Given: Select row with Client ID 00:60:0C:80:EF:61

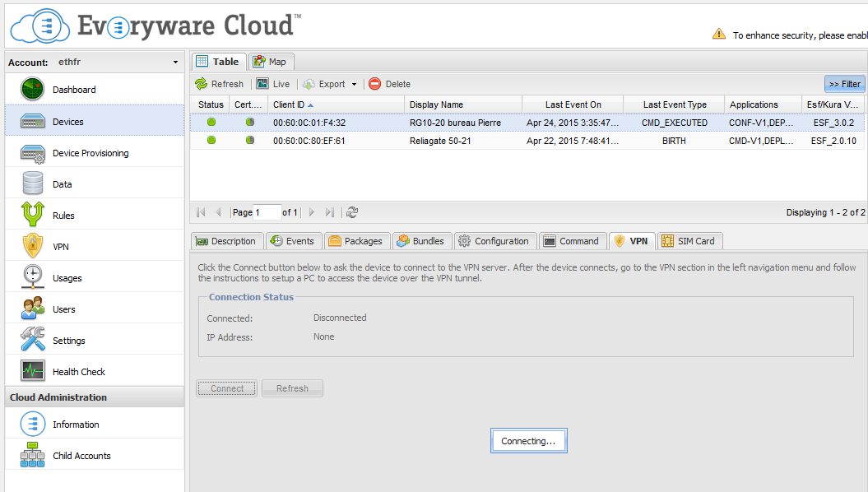Looking at the screenshot, I should pyautogui.click(x=527, y=141).
